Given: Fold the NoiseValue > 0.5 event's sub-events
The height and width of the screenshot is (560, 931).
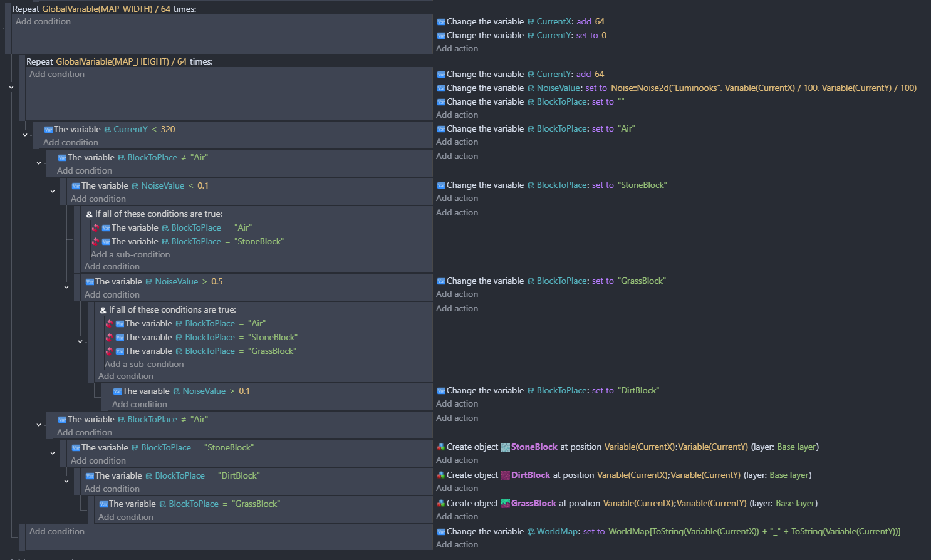Looking at the screenshot, I should pos(66,287).
